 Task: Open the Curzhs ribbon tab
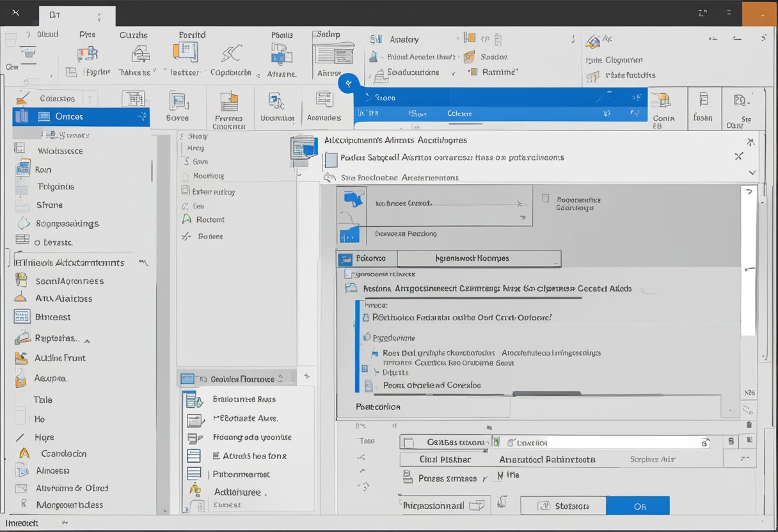pos(133,35)
